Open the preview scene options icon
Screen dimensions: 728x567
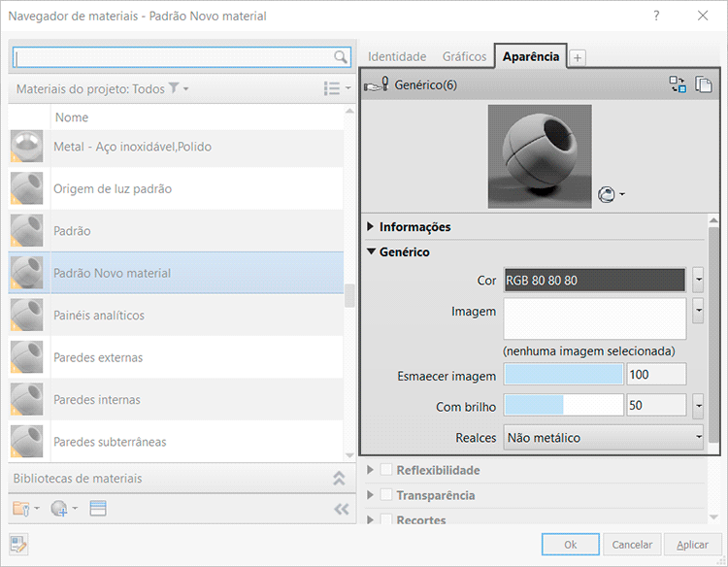[609, 194]
